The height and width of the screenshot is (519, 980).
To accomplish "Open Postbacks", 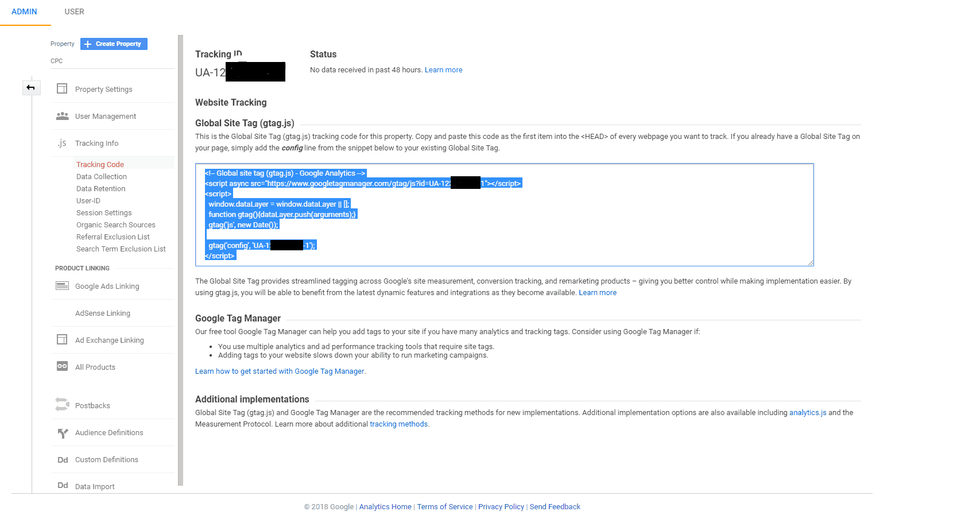I will 92,406.
